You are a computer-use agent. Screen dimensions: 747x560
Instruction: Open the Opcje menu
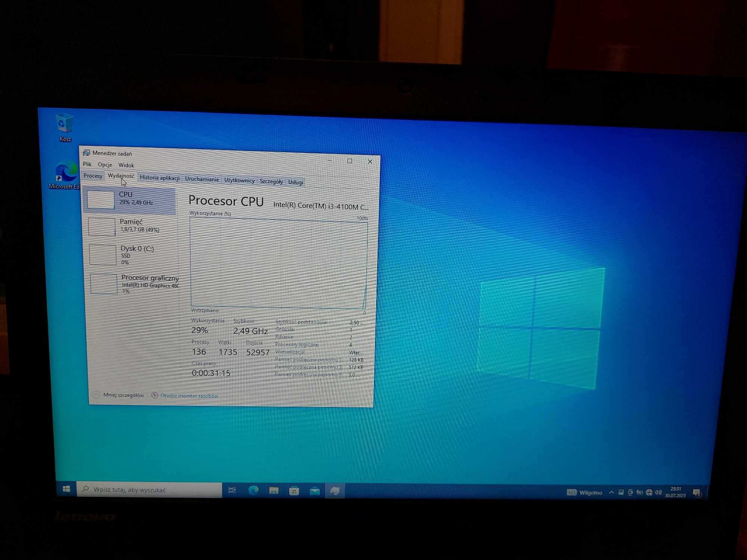[105, 165]
